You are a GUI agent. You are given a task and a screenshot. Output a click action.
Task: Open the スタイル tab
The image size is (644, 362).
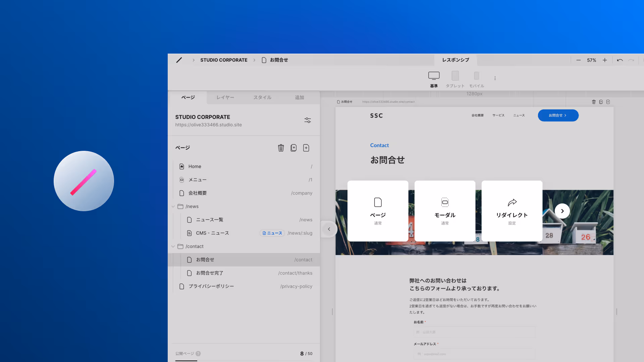tap(262, 98)
